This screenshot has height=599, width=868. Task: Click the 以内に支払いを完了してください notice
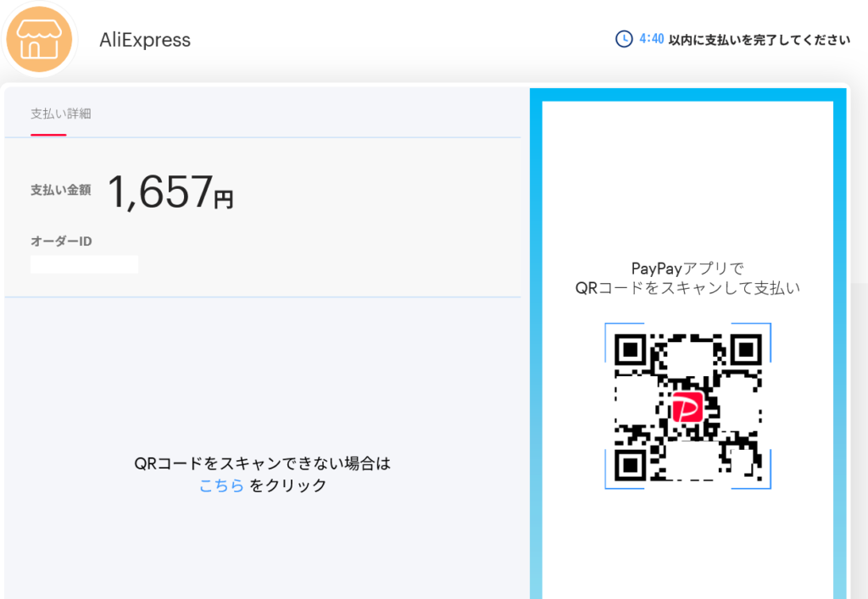[x=759, y=40]
